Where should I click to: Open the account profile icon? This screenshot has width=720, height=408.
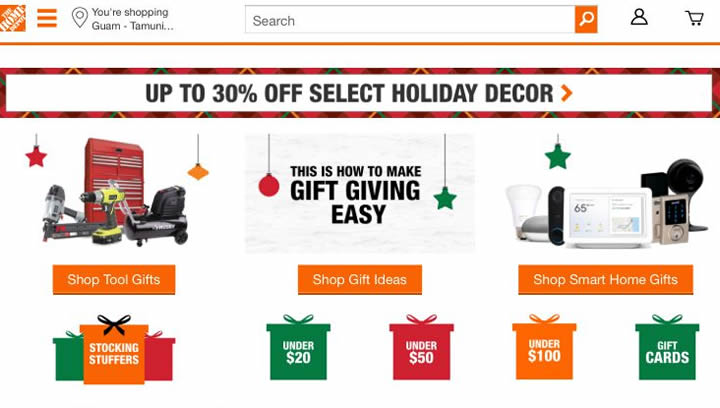[639, 18]
